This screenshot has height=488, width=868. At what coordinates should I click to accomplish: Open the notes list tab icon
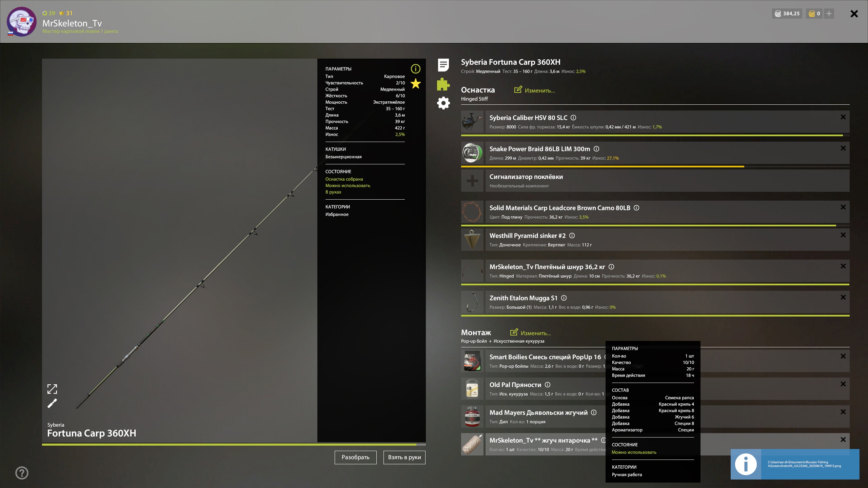443,65
